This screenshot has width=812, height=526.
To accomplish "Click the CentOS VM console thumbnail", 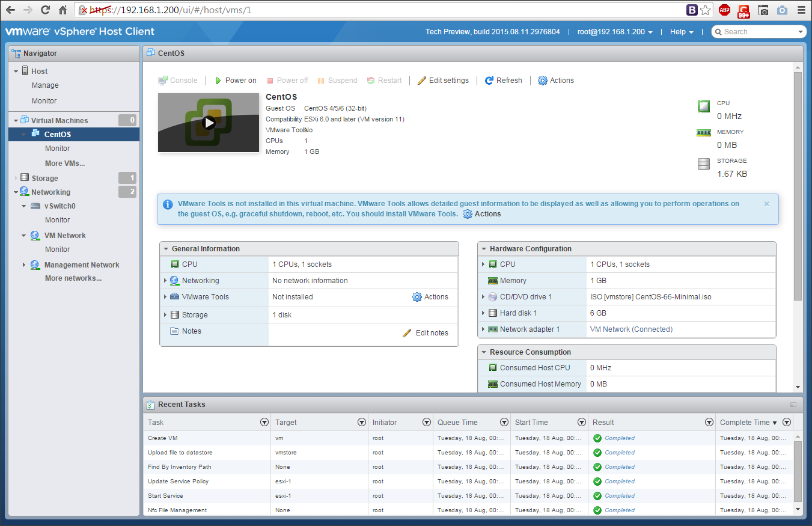I will [209, 123].
